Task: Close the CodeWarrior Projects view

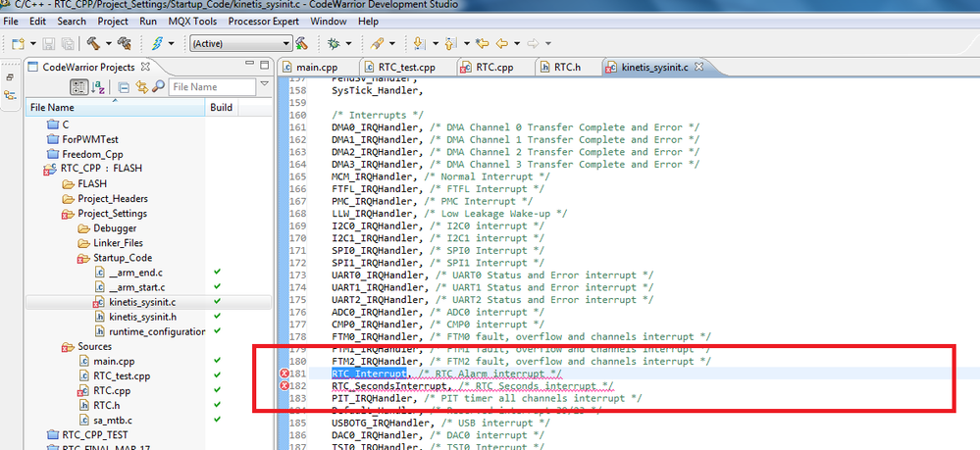Action: [x=145, y=67]
